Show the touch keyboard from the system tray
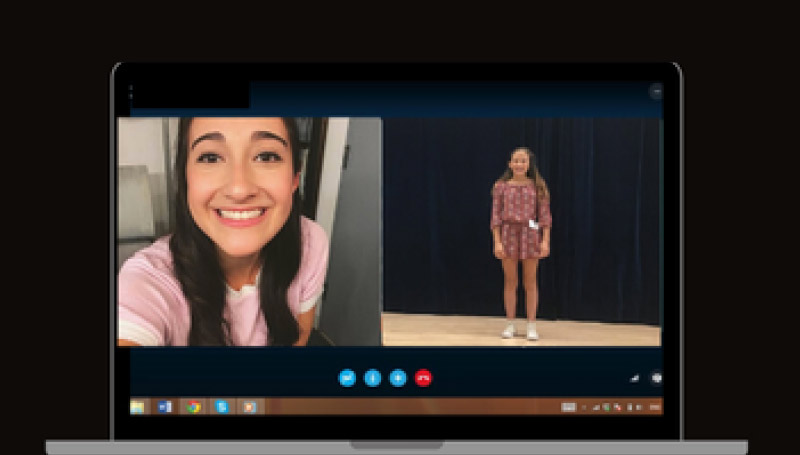 tap(568, 407)
